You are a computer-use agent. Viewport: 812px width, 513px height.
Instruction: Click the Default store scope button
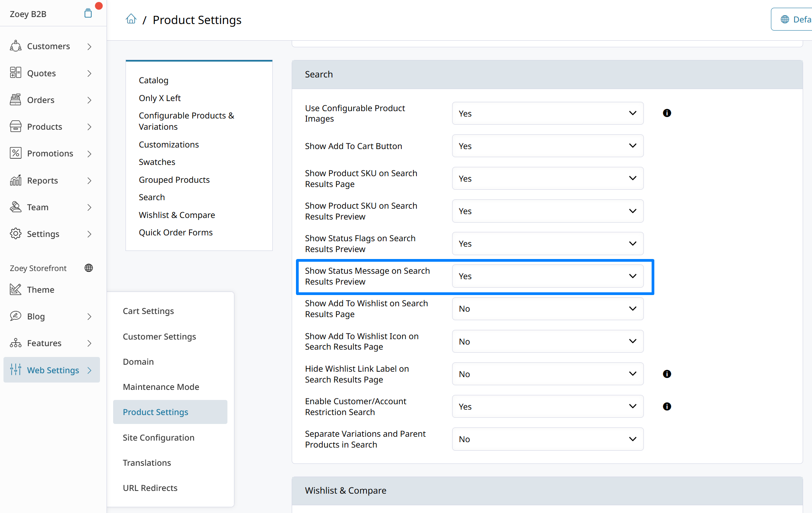point(791,19)
